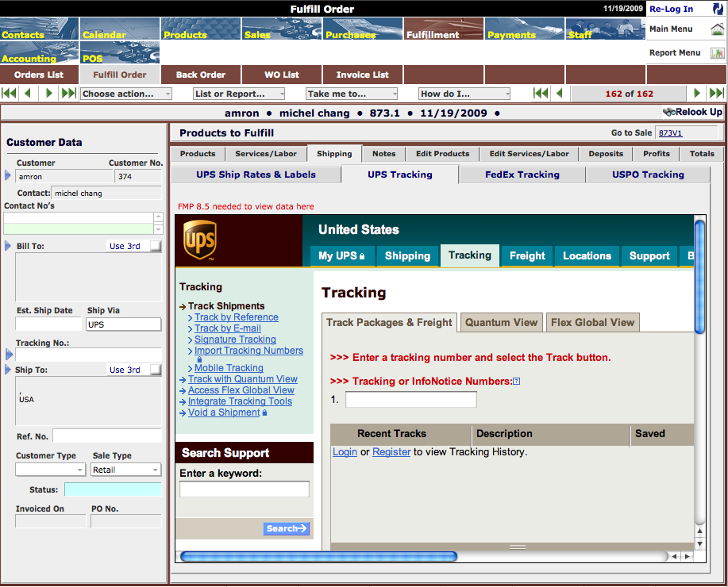Open the Purchases module icon
This screenshot has height=587, width=728.
click(x=363, y=29)
